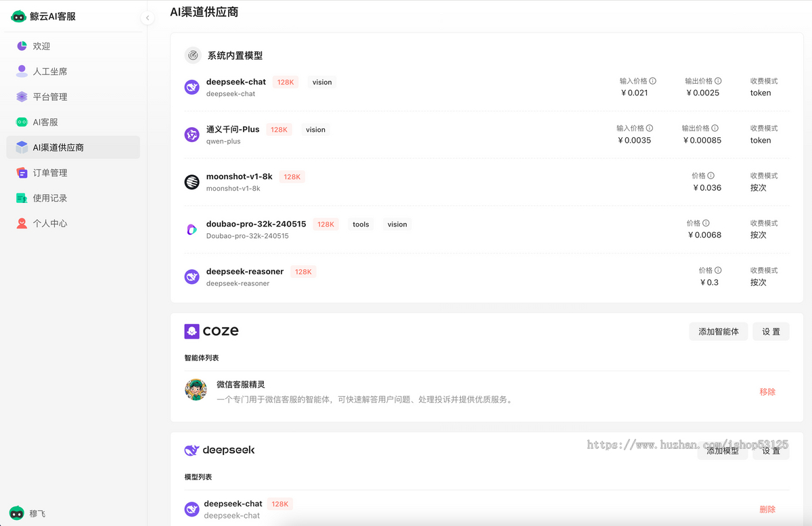This screenshot has width=812, height=526.
Task: Open 设置 for the coze provider
Action: (771, 331)
